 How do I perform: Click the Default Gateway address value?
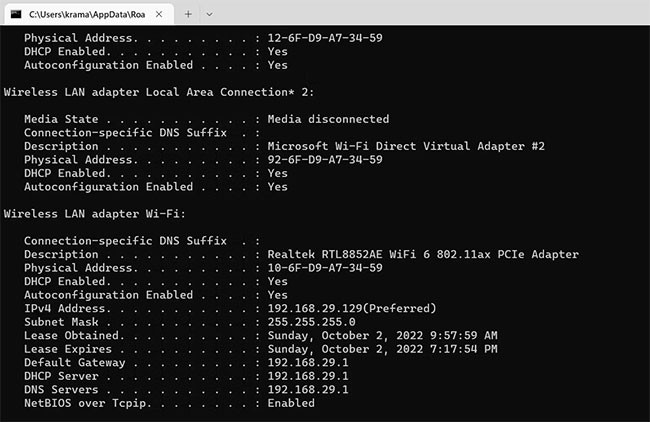pyautogui.click(x=308, y=362)
